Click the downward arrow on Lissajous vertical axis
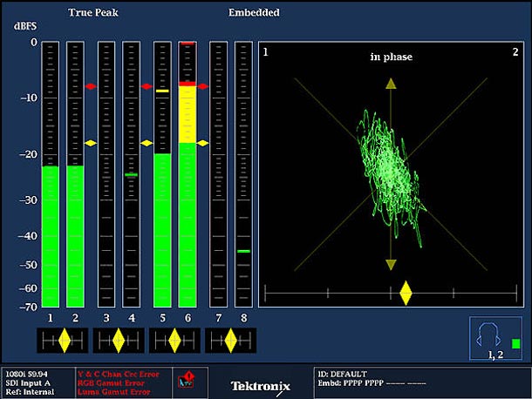The image size is (532, 399). point(391,265)
